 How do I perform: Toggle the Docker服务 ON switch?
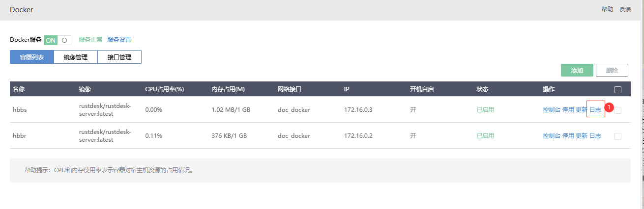click(58, 40)
